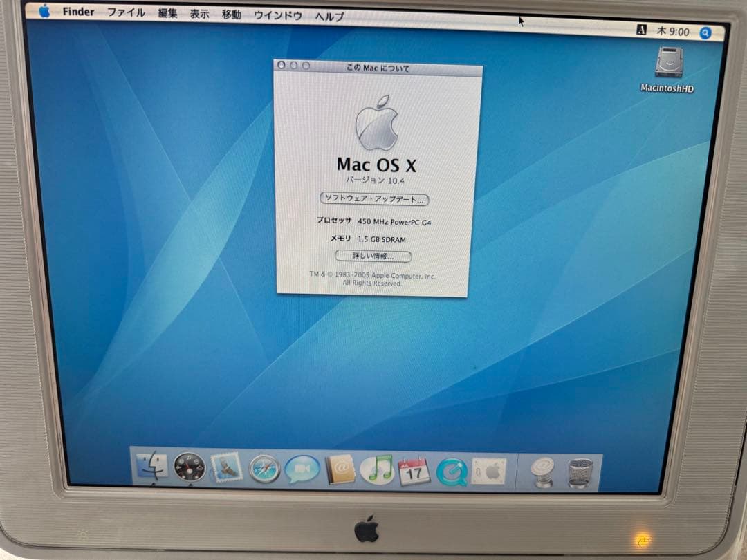Launch Mail from the Dock
Screen dimensions: 747x560
tap(226, 469)
